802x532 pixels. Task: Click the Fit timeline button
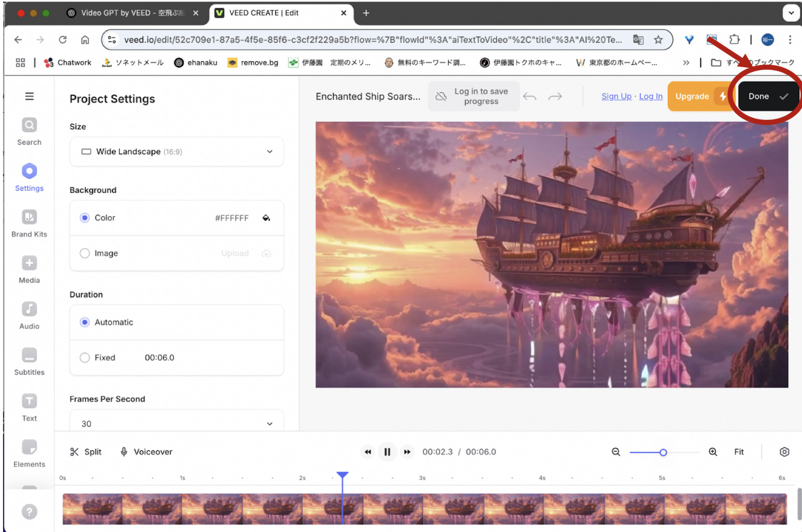[x=739, y=452]
